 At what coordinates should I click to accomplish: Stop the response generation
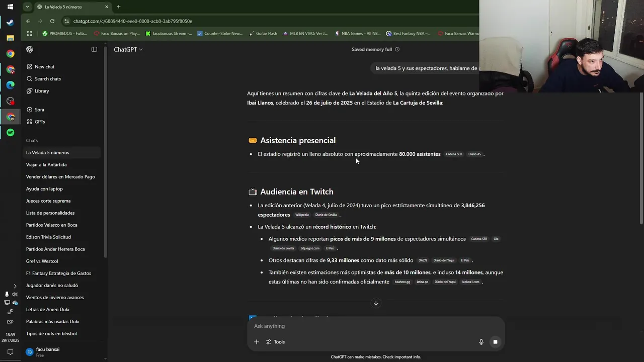pyautogui.click(x=495, y=342)
